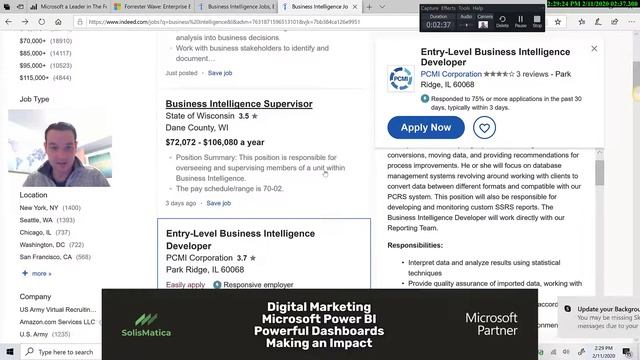Open the browser home page icon

(x=58, y=22)
